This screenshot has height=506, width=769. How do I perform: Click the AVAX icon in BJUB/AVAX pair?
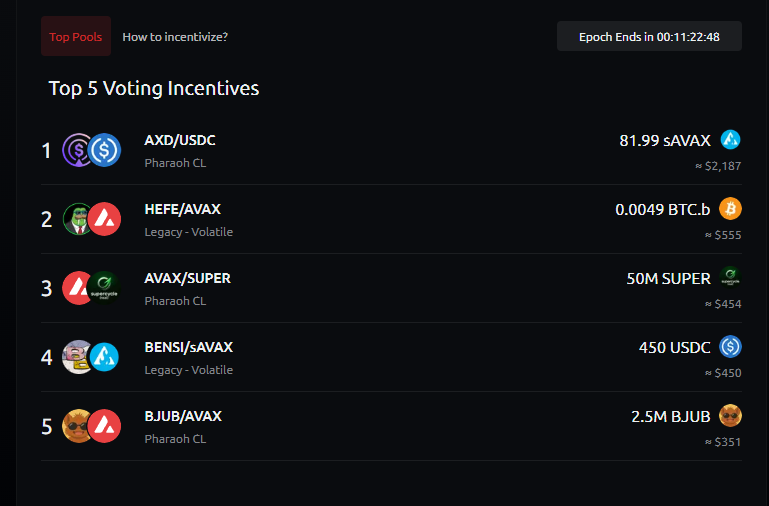pos(104,426)
